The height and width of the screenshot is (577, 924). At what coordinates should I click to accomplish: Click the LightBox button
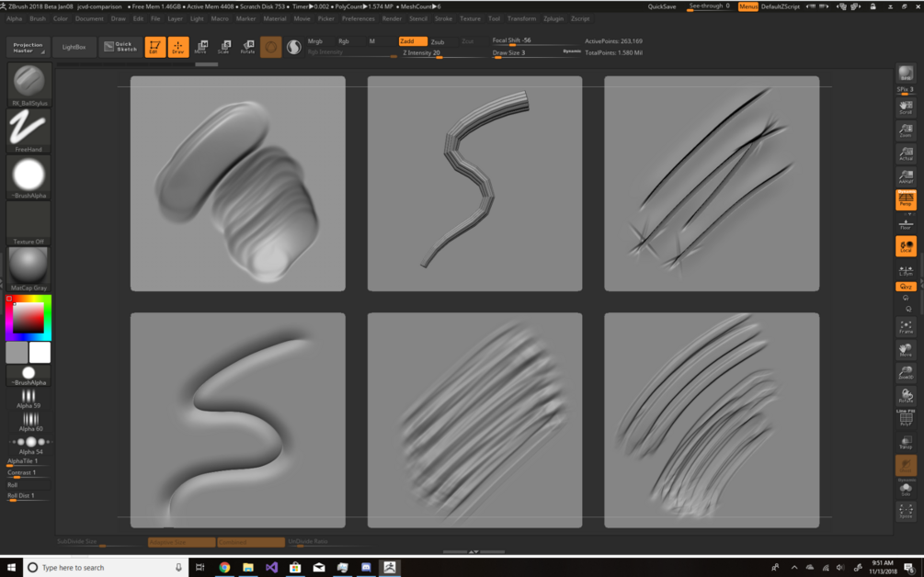74,47
